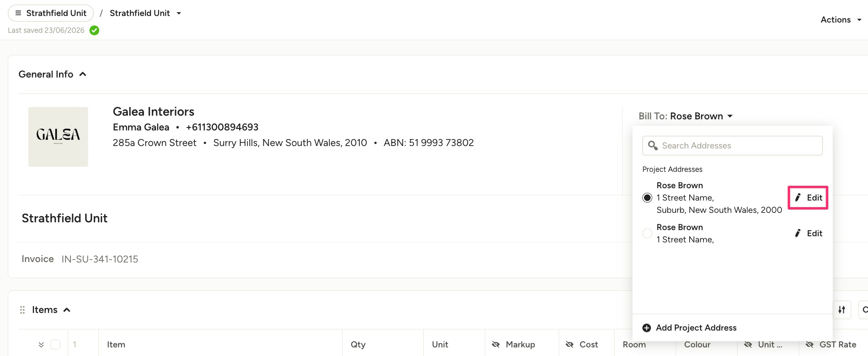Click the hamburger menu icon beside Strathfield Unit
Image resolution: width=868 pixels, height=356 pixels.
tap(18, 13)
